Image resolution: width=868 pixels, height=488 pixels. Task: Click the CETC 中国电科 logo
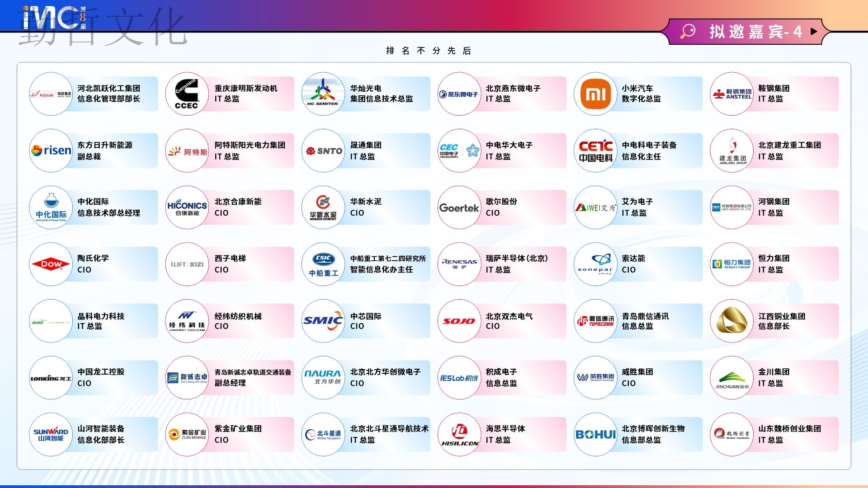point(595,150)
